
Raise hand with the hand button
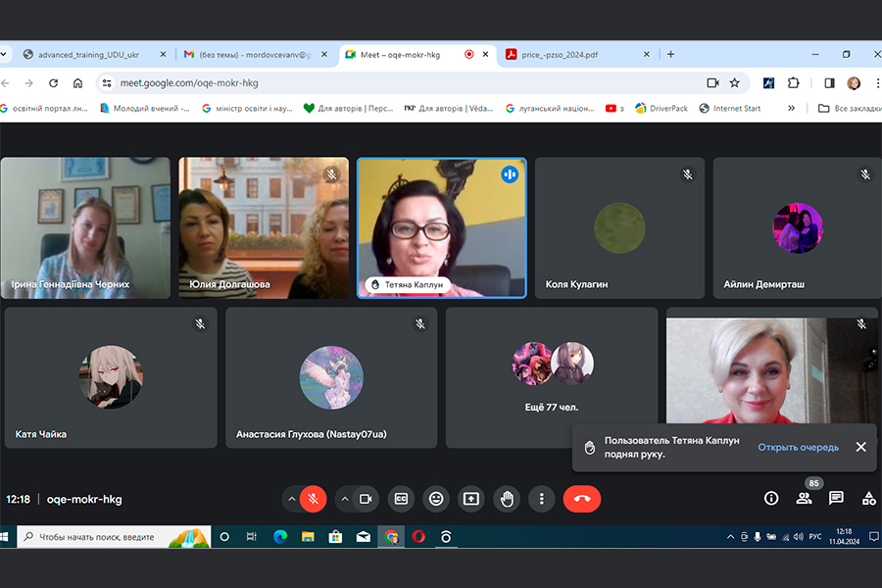[x=507, y=499]
